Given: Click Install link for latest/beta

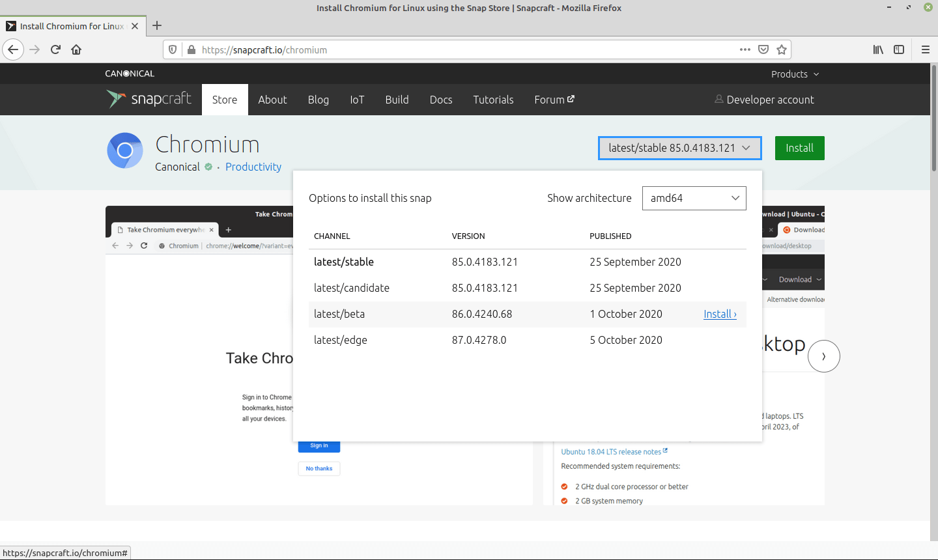Looking at the screenshot, I should 720,314.
